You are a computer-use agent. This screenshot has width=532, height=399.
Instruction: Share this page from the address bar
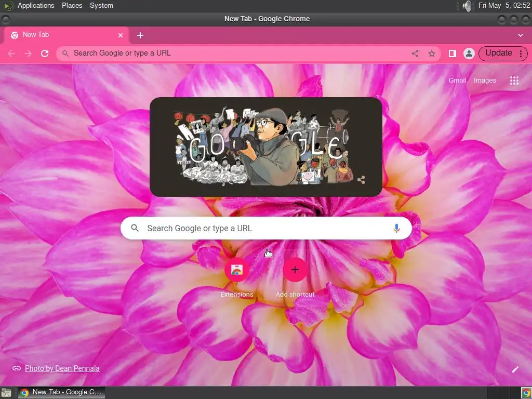coord(415,54)
